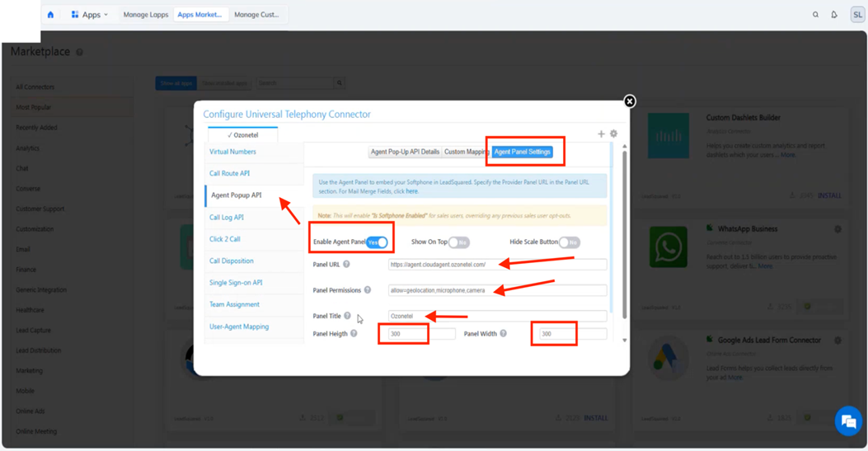Click the Panel Permissions input field
Screen dimensions: 868x451
(497, 290)
